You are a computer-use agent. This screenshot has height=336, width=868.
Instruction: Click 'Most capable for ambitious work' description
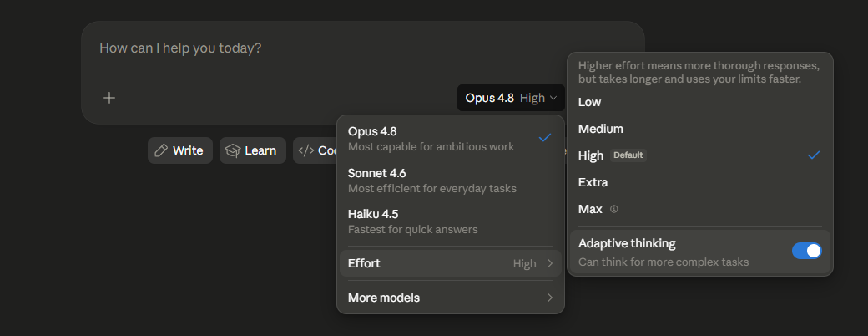(x=431, y=147)
